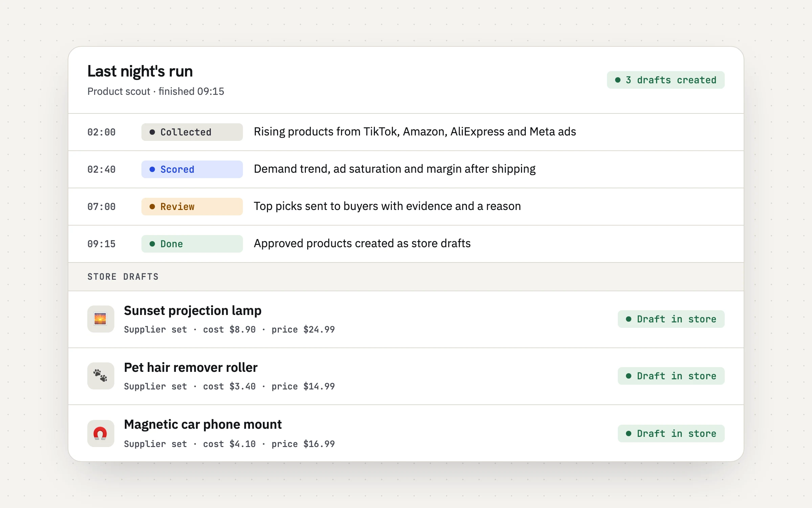Screen dimensions: 812x508
Task: Click 'Rising products from TikTok, Amazon, AliExpress and Meta ads'
Action: pyautogui.click(x=415, y=132)
